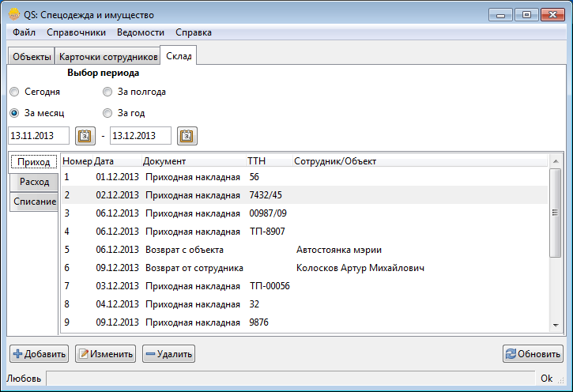Select the Возврат с объекта row

click(304, 250)
